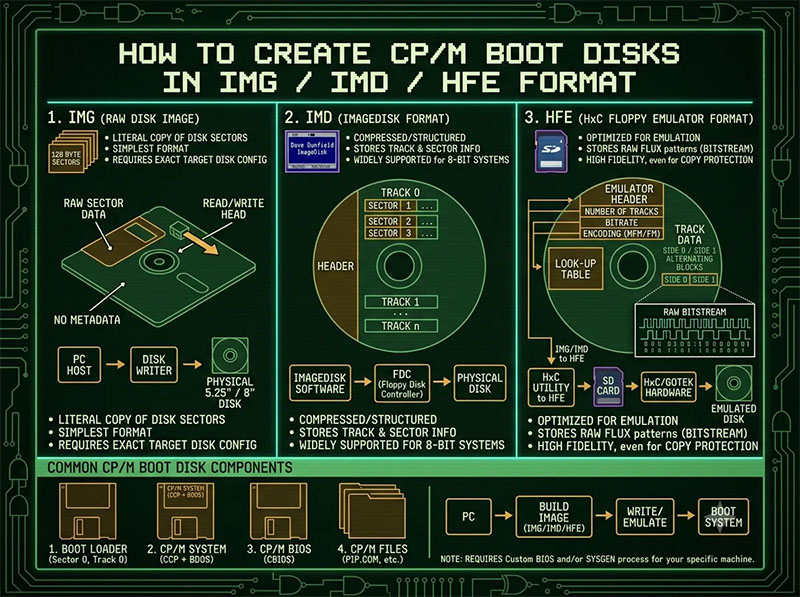Click the blue SD card icon under the HFE heading
The width and height of the screenshot is (800, 597).
[551, 151]
